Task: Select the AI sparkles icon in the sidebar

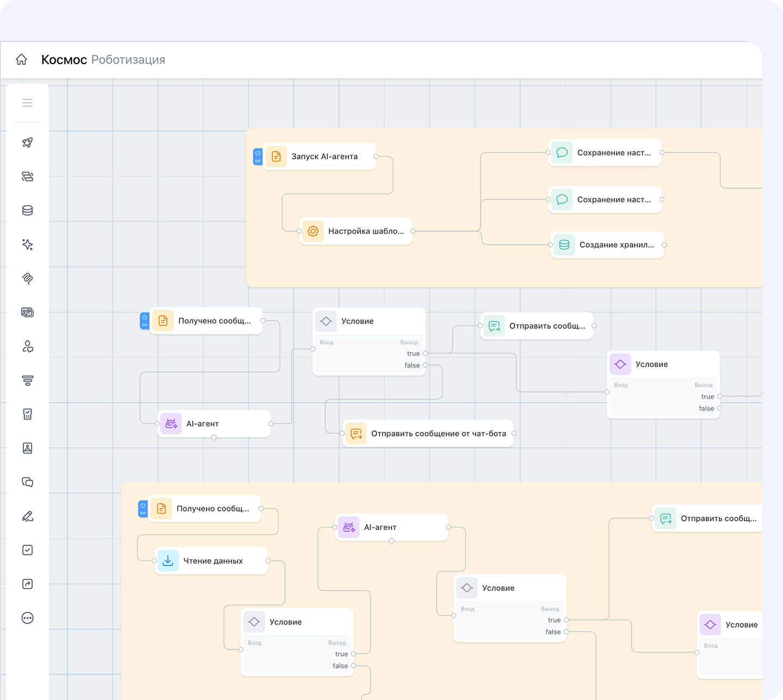Action: pyautogui.click(x=27, y=245)
